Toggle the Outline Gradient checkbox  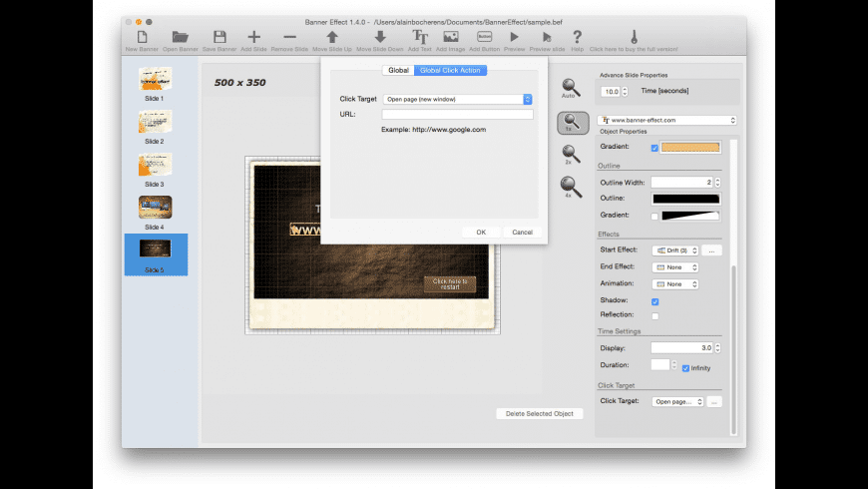click(654, 217)
